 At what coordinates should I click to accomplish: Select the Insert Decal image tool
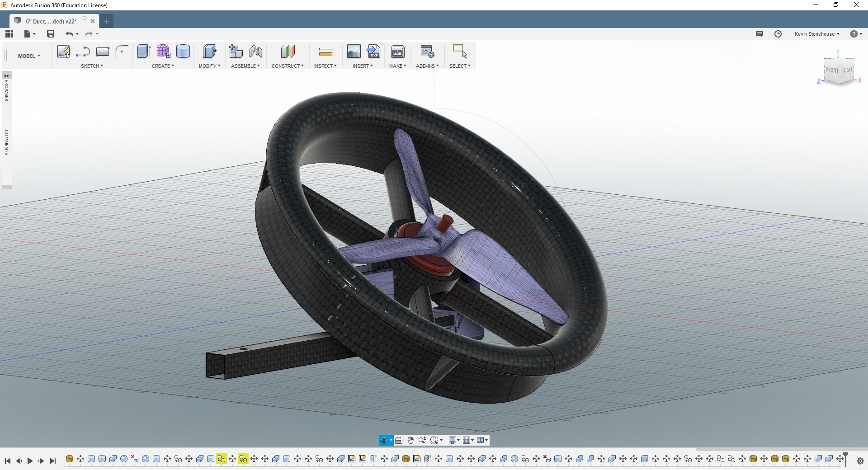click(354, 52)
